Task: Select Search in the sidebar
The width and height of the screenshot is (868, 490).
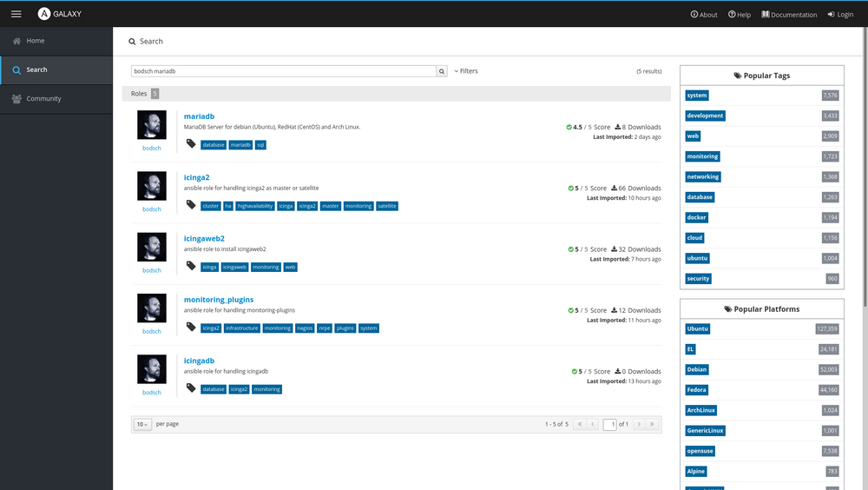Action: tap(56, 70)
